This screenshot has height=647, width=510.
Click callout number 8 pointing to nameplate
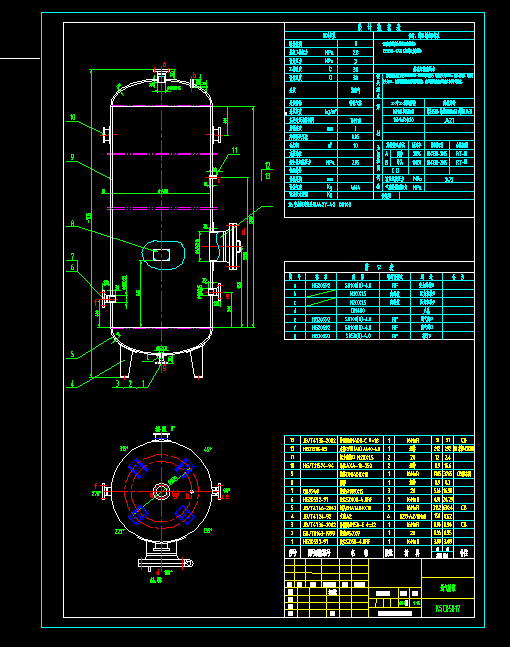tap(72, 223)
